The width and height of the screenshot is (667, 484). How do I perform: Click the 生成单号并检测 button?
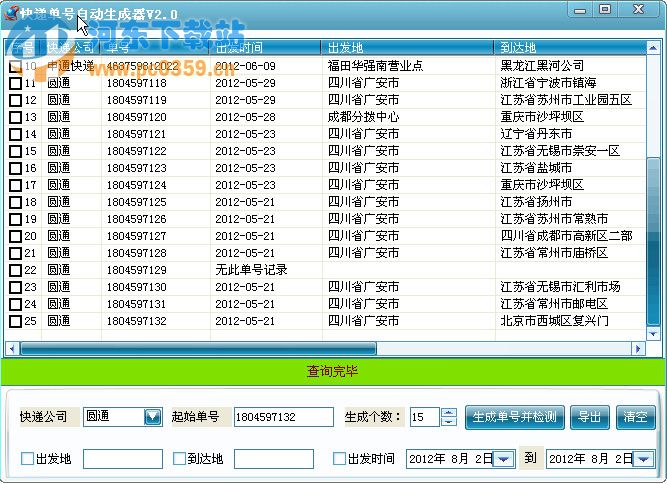click(515, 417)
